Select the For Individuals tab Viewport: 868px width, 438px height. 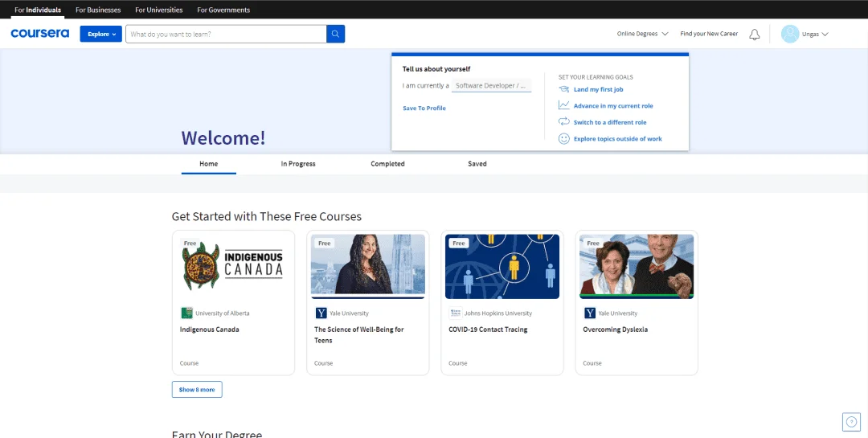pos(38,10)
